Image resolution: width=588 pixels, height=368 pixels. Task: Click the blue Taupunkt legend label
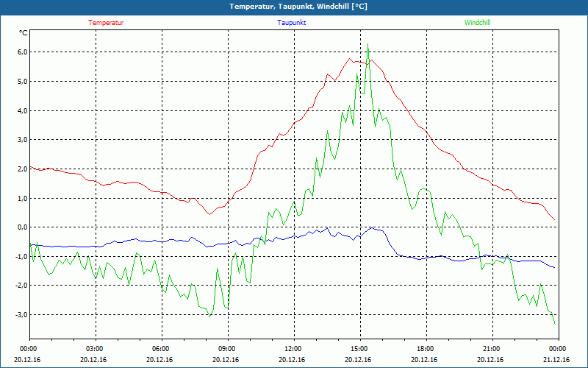coord(291,23)
